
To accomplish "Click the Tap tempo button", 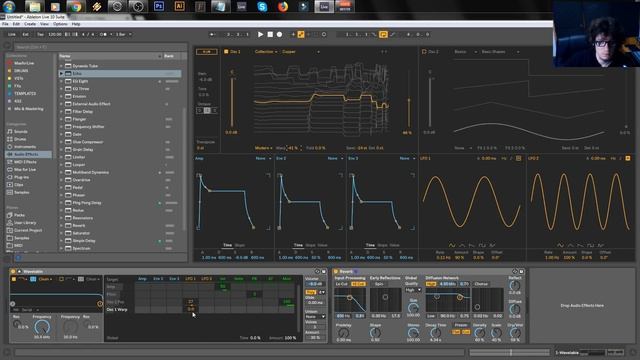I will click(x=40, y=35).
